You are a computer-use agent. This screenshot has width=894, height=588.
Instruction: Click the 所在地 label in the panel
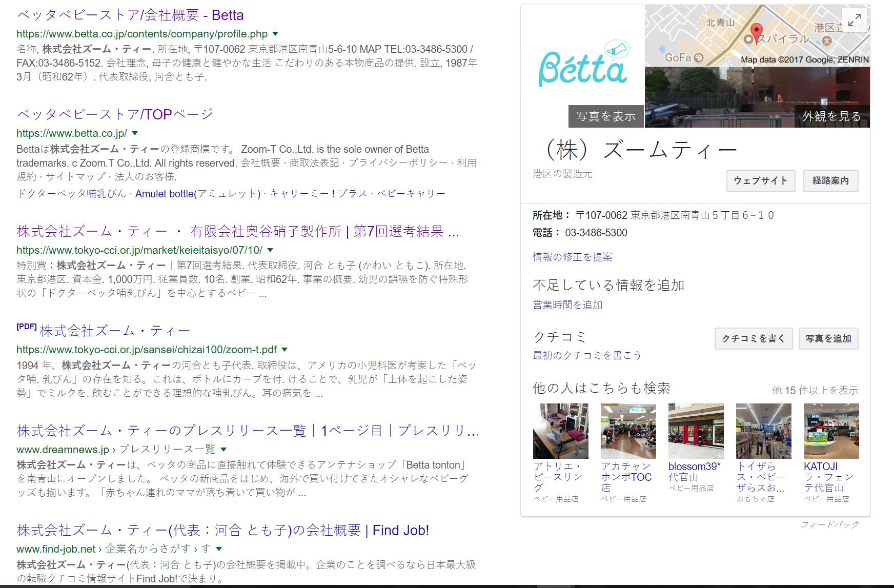pyautogui.click(x=552, y=215)
